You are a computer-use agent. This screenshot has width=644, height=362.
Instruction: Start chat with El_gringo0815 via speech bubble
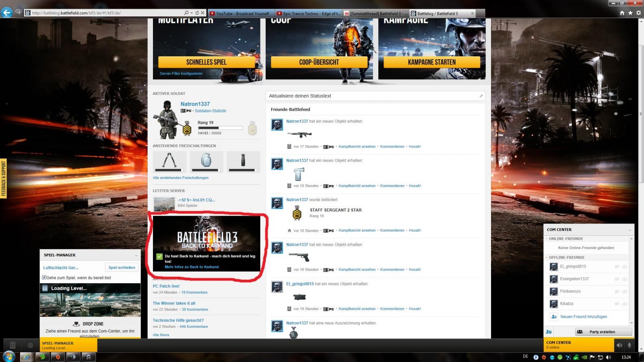[x=617, y=267]
